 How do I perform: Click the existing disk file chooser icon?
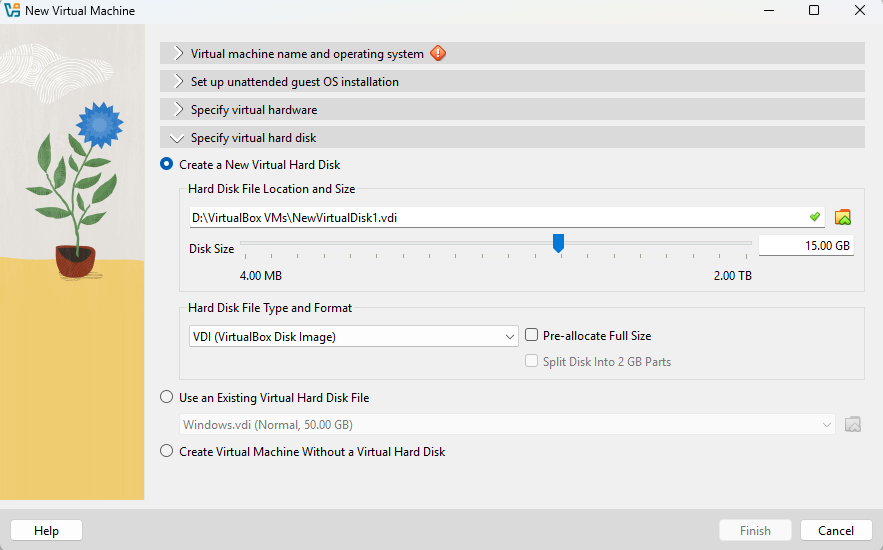coord(853,424)
